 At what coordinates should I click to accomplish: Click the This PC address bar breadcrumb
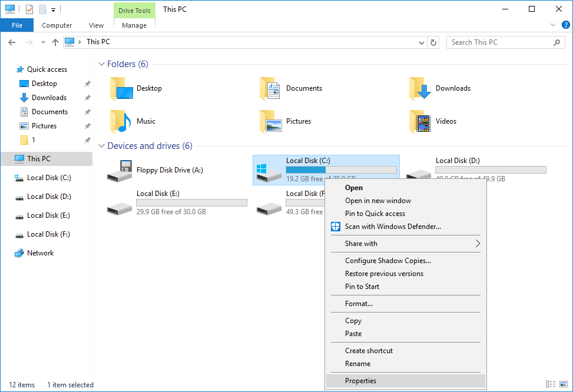(98, 42)
